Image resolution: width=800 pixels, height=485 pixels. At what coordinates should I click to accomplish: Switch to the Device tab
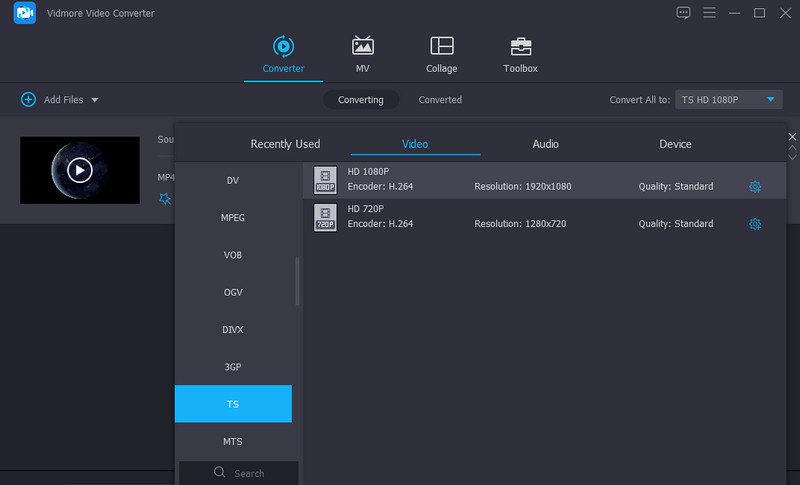click(675, 144)
